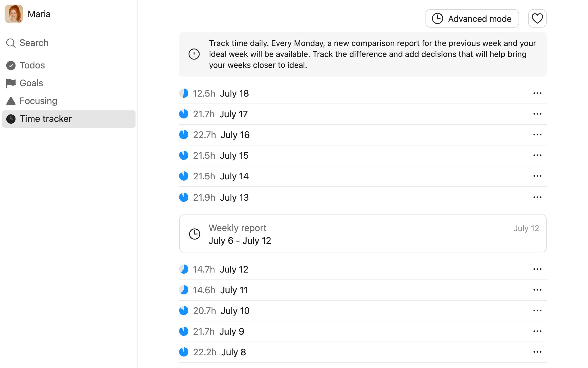Click the July 17 pie progress icon
Screen dimensions: 588x368
184,114
